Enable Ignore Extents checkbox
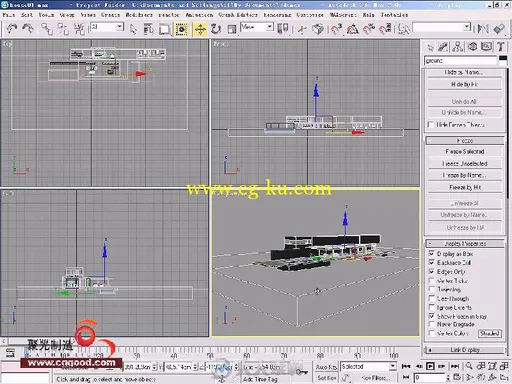Image resolution: width=512 pixels, height=384 pixels. pos(432,307)
